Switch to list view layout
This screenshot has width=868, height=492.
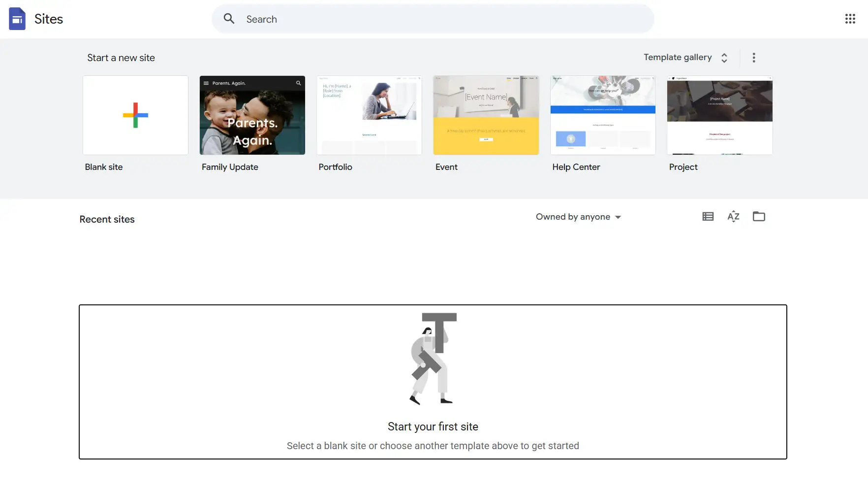pos(708,216)
